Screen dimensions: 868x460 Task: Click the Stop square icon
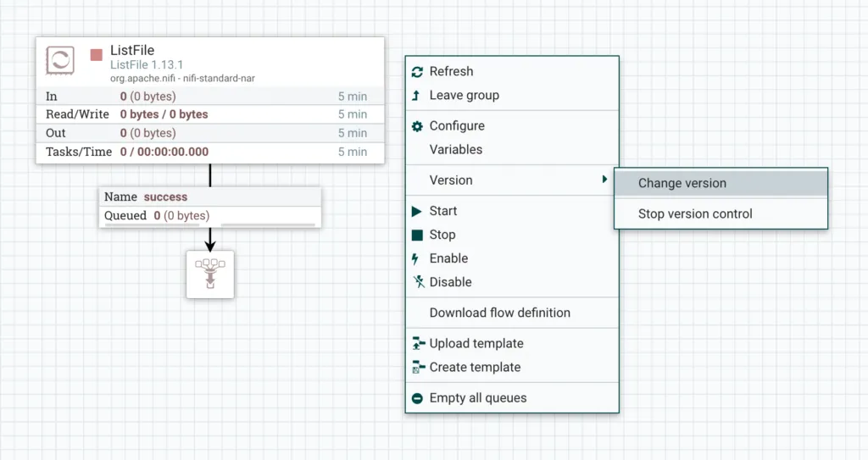[416, 235]
